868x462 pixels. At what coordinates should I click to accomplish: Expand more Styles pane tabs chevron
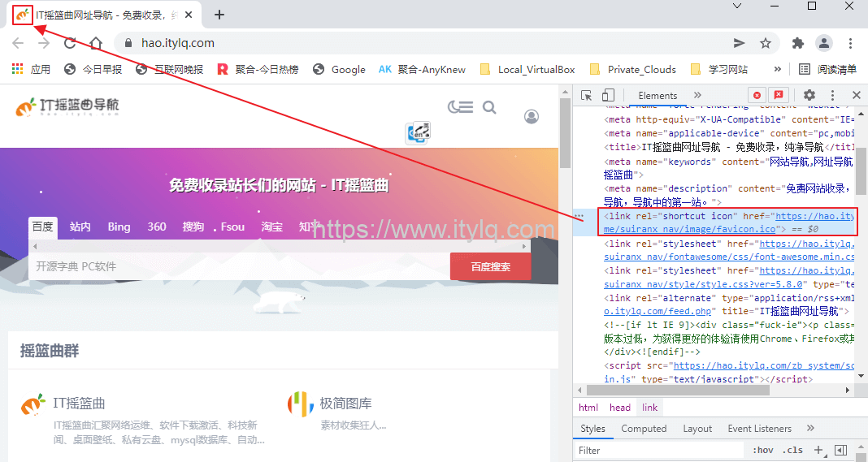pyautogui.click(x=810, y=428)
